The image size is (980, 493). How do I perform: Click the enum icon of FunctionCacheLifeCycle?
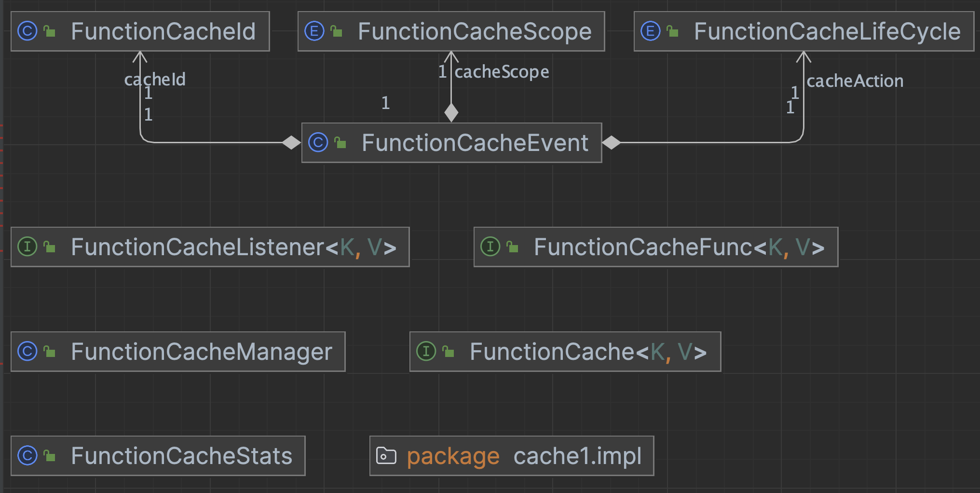[x=650, y=32]
